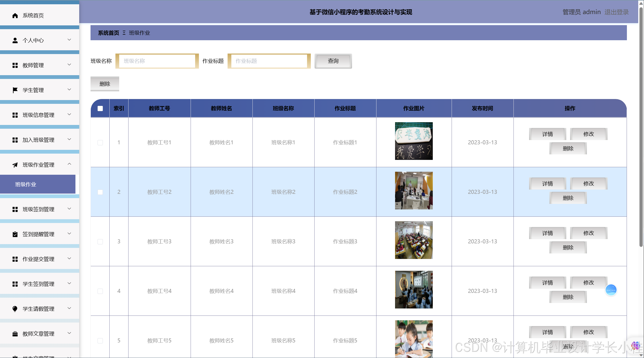
Task: Click 退出登录 logout link
Action: click(616, 12)
